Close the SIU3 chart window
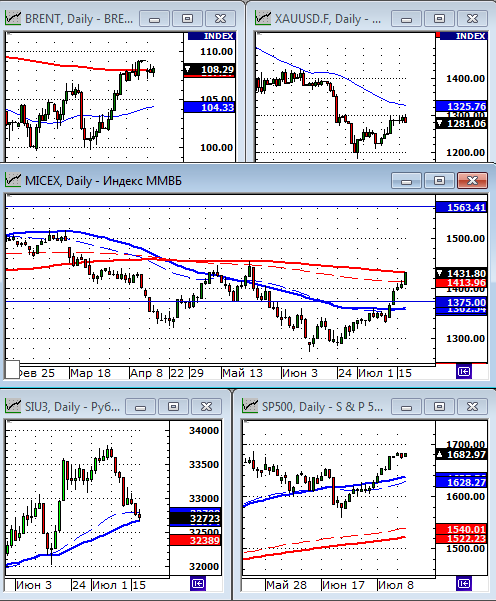The image size is (496, 601). point(207,406)
